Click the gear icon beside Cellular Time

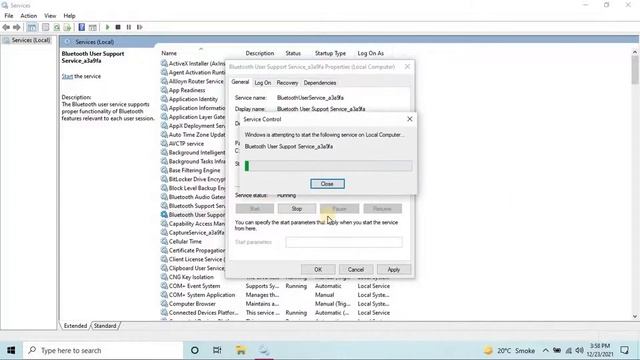coord(164,242)
